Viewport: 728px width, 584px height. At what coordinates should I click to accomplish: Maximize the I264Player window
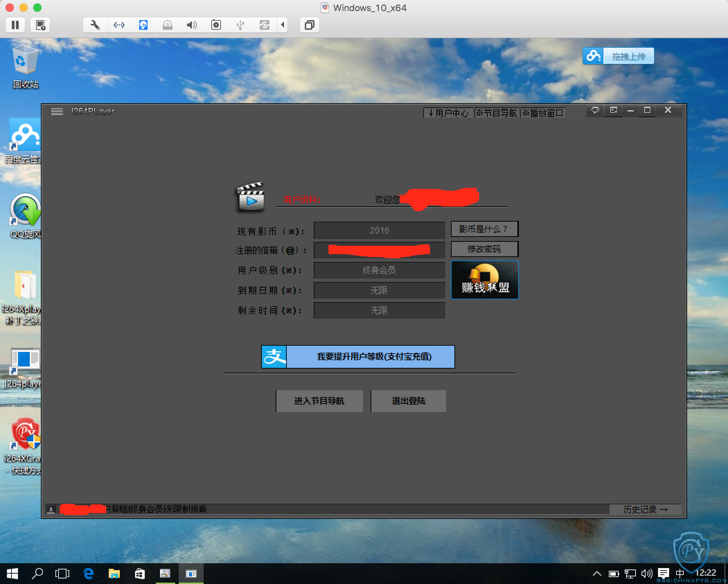pyautogui.click(x=647, y=110)
